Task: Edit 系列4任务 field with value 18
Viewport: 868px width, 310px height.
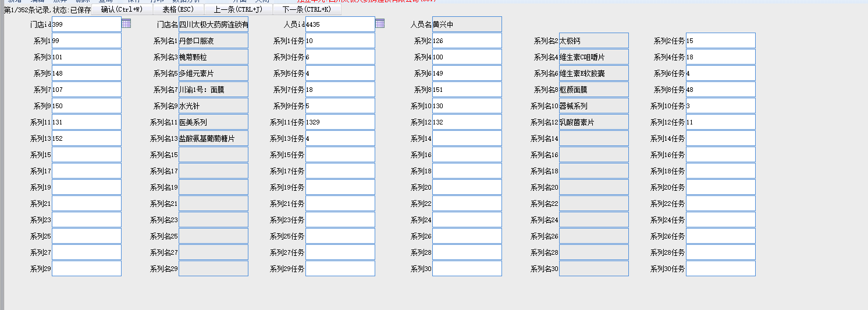Action: (721, 57)
